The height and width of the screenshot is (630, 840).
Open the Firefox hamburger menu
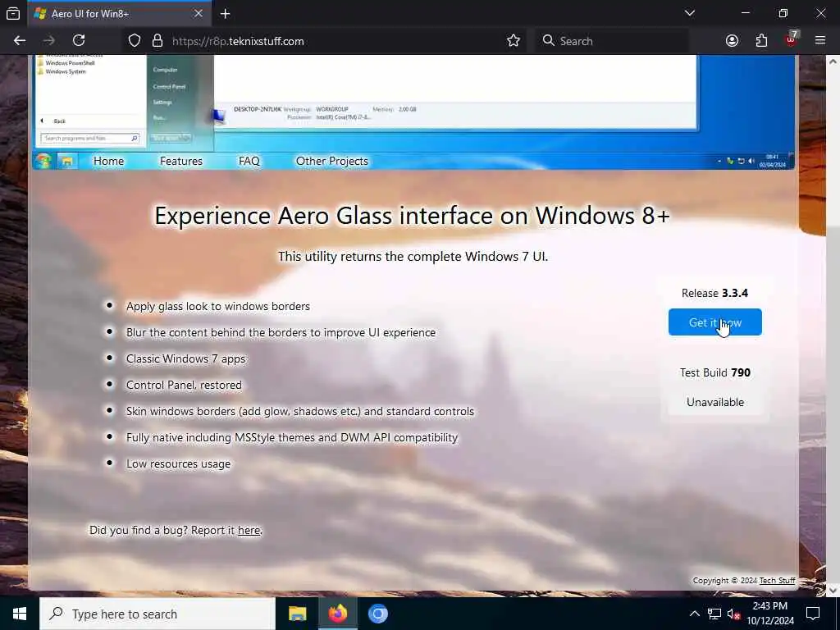[820, 41]
